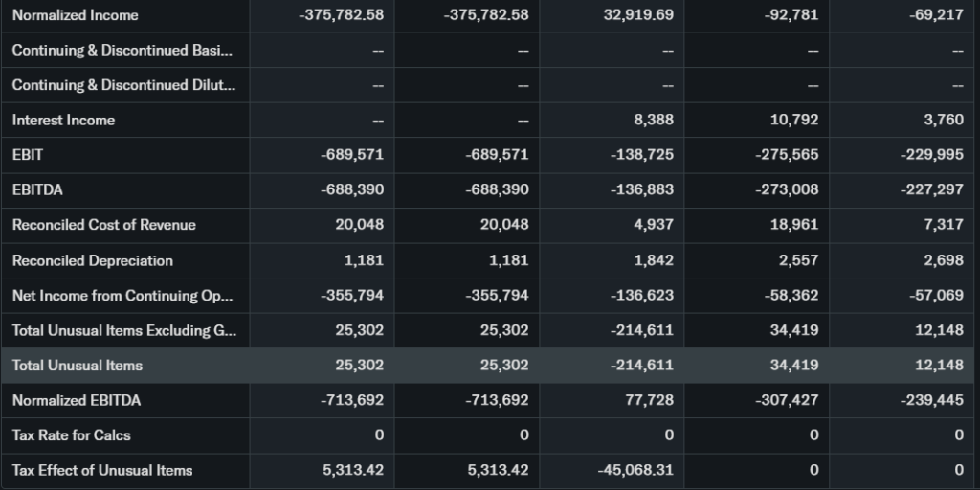Viewport: 980px width, 490px height.
Task: Select the Net Income from Continuing Op... label
Action: (122, 295)
